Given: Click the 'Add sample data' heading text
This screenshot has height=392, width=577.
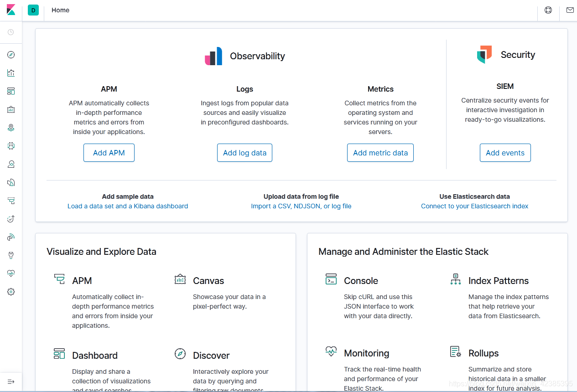Looking at the screenshot, I should [128, 196].
